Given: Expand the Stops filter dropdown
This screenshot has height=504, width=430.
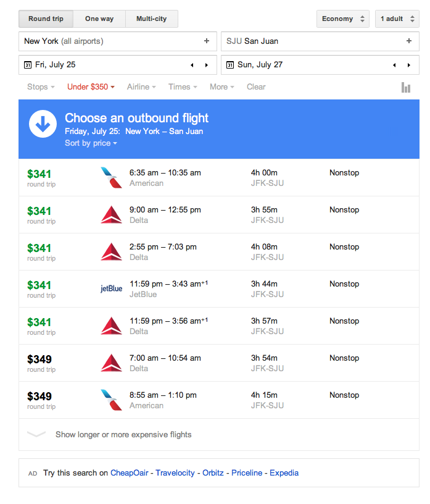Looking at the screenshot, I should click(x=41, y=87).
